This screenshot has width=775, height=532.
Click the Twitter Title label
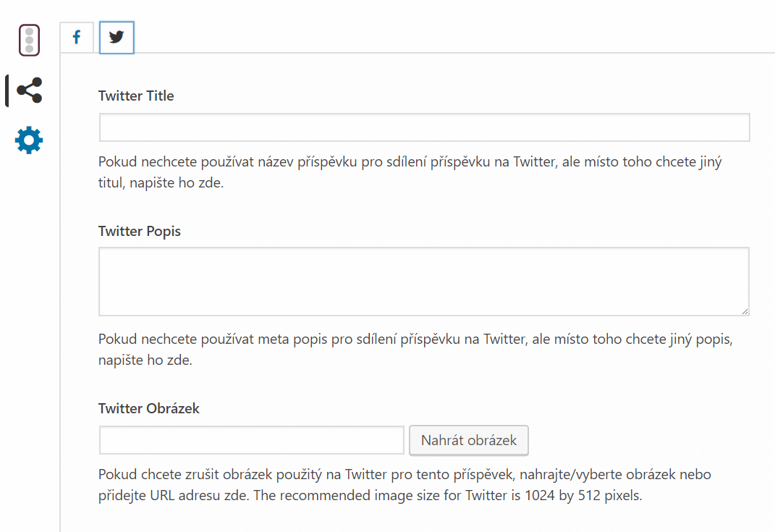click(136, 96)
